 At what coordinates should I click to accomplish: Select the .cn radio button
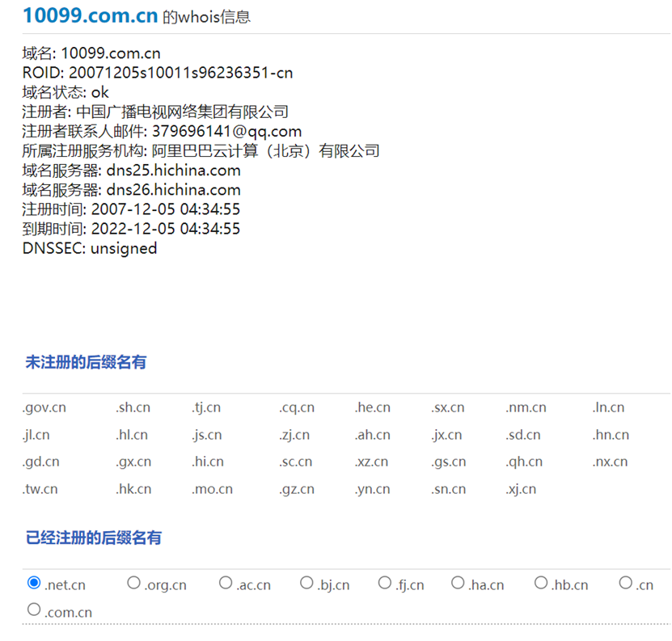[626, 583]
